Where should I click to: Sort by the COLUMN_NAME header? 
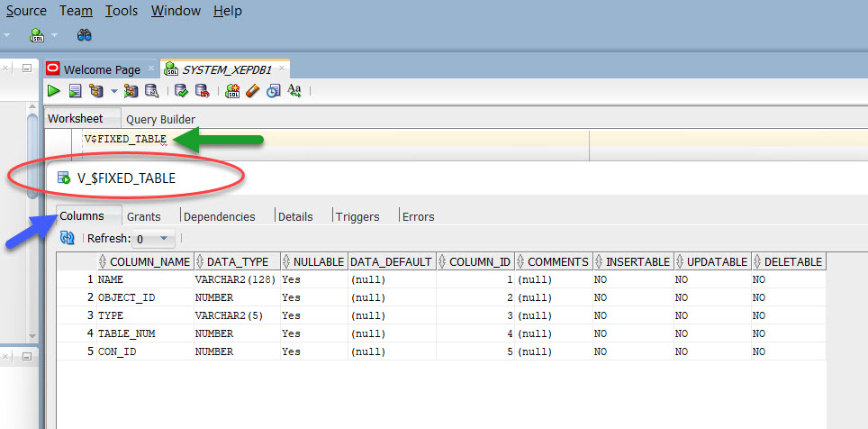point(145,261)
